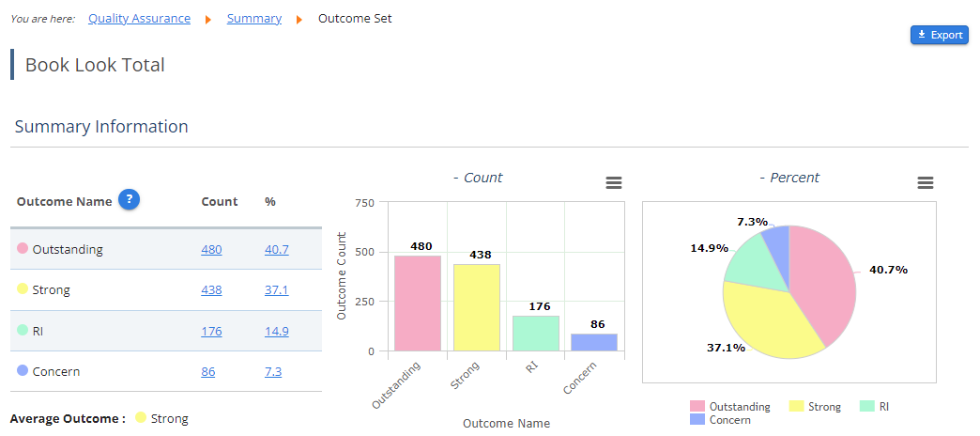Click the Strong percentage 37.1 link
The image size is (980, 436).
[x=277, y=290]
